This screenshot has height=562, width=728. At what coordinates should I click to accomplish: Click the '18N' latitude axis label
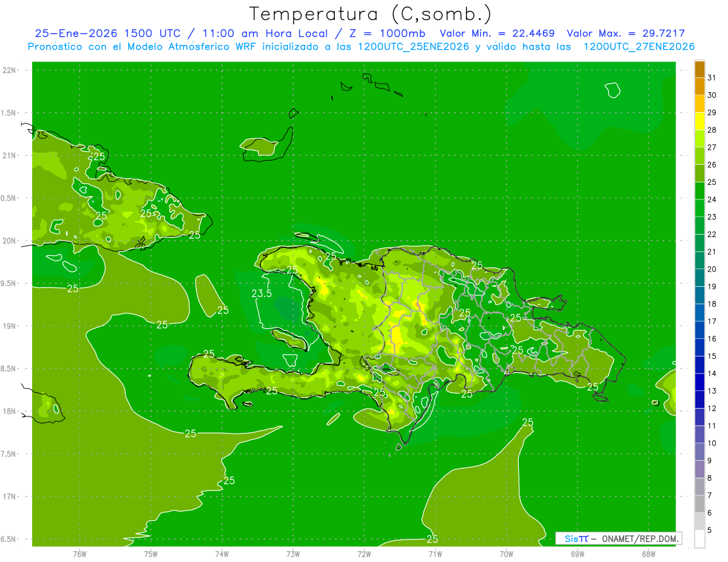pyautogui.click(x=8, y=411)
